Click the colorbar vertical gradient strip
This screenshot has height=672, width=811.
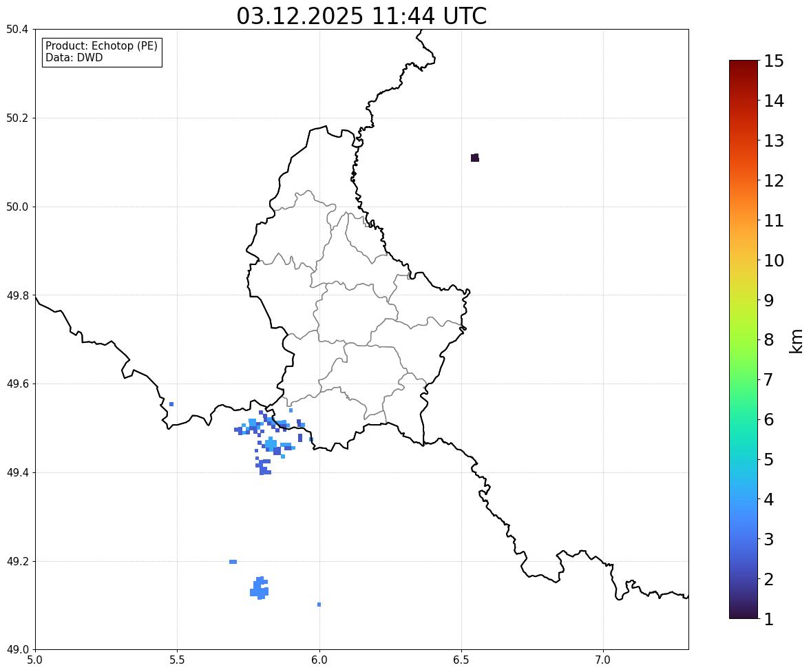744,339
